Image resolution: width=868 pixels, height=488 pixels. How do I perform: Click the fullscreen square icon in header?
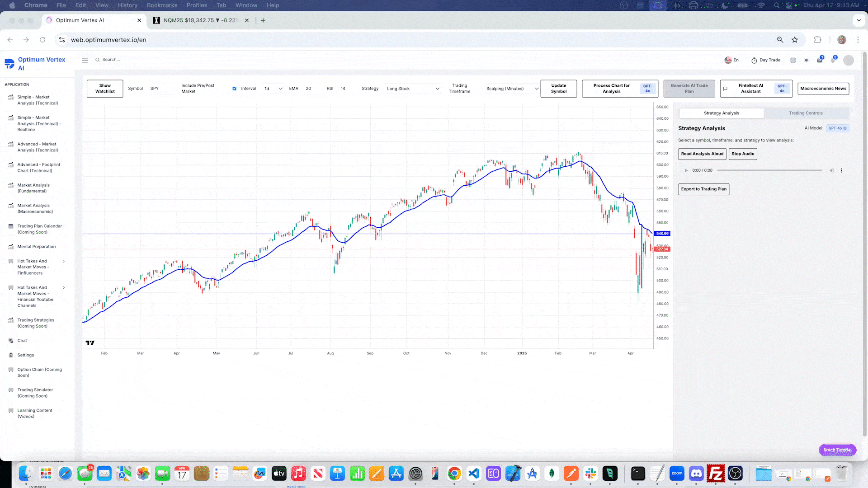tap(793, 60)
